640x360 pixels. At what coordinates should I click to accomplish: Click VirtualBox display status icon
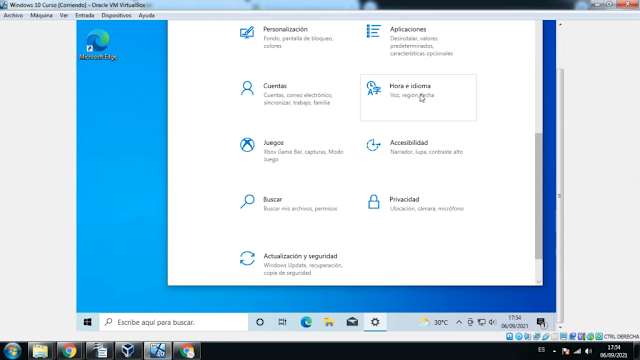click(563, 336)
